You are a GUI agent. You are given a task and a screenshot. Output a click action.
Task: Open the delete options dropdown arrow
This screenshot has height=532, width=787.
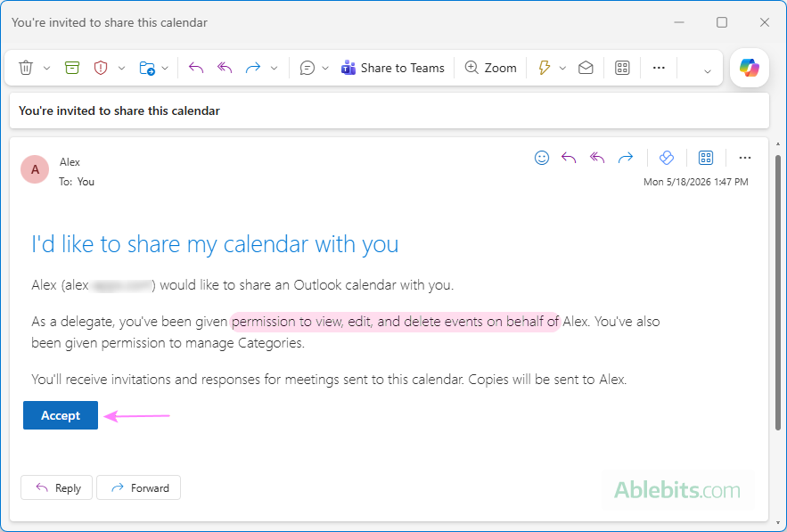coord(46,69)
